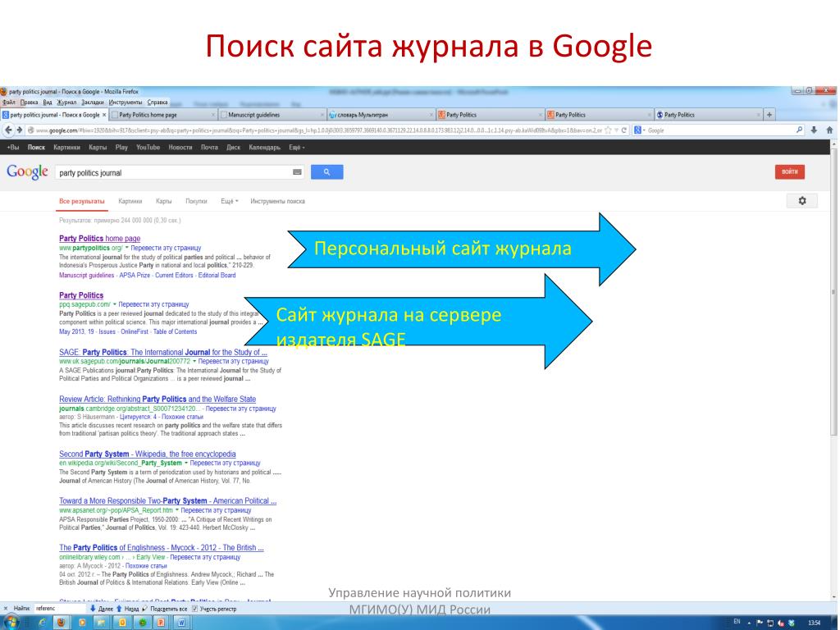Viewport: 840px width, 630px height.
Task: Close the active Google search tab
Action: [x=104, y=115]
